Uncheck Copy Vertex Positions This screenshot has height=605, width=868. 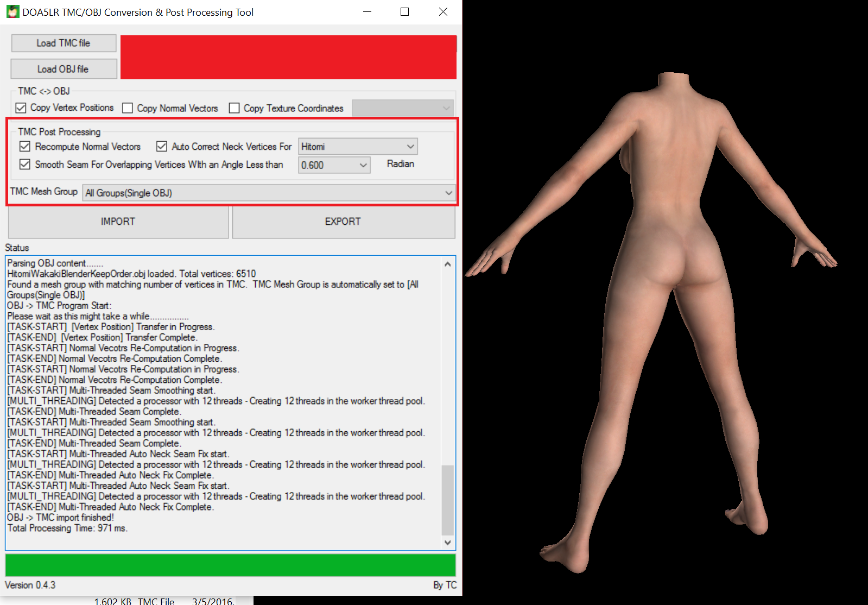pos(21,108)
